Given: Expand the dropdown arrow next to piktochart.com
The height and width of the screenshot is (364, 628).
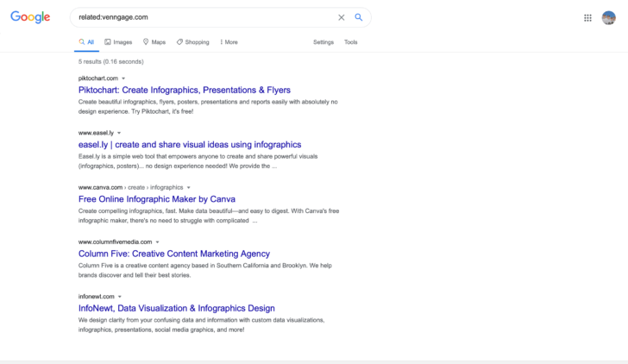Looking at the screenshot, I should point(123,78).
